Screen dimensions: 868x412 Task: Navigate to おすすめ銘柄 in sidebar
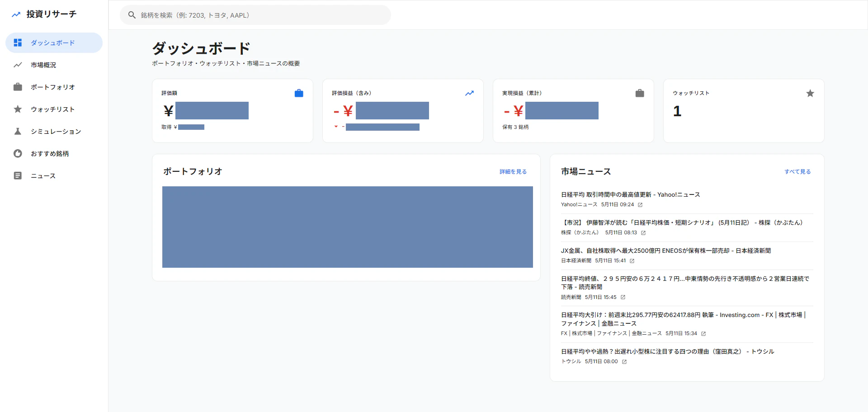54,153
